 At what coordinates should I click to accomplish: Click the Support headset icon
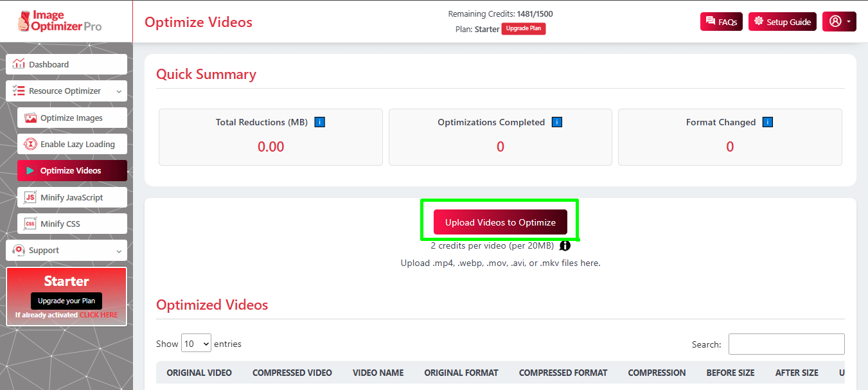pyautogui.click(x=19, y=250)
